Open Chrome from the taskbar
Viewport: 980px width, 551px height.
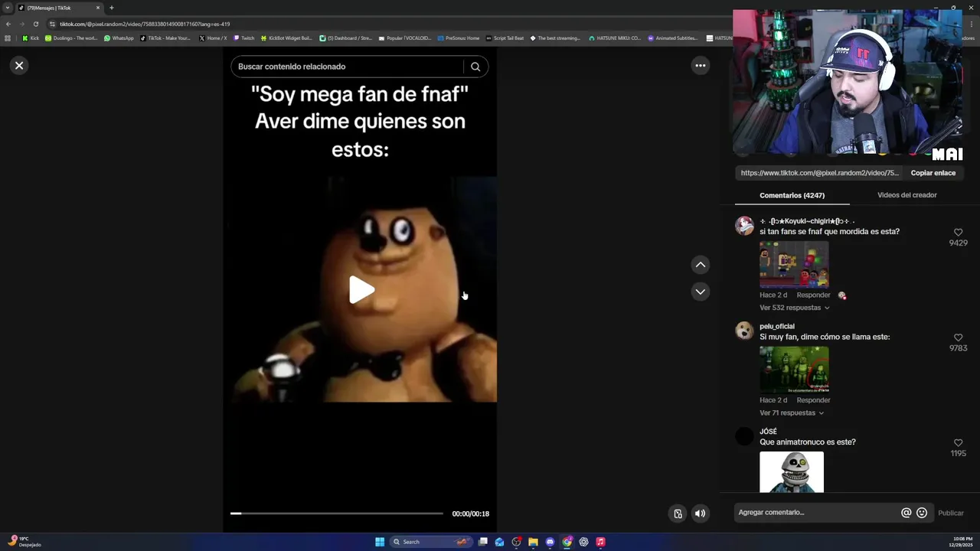click(567, 542)
